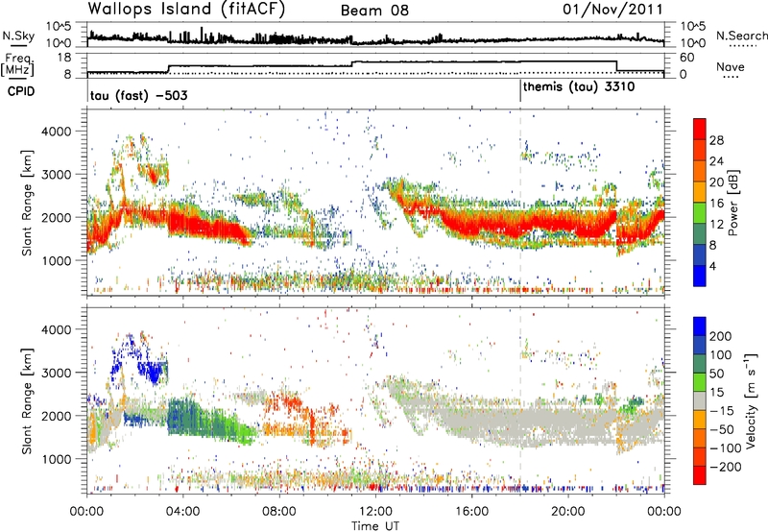Image resolution: width=768 pixels, height=532 pixels.
Task: Pick the light green swatch between 15 and 50
Action: [x=700, y=382]
